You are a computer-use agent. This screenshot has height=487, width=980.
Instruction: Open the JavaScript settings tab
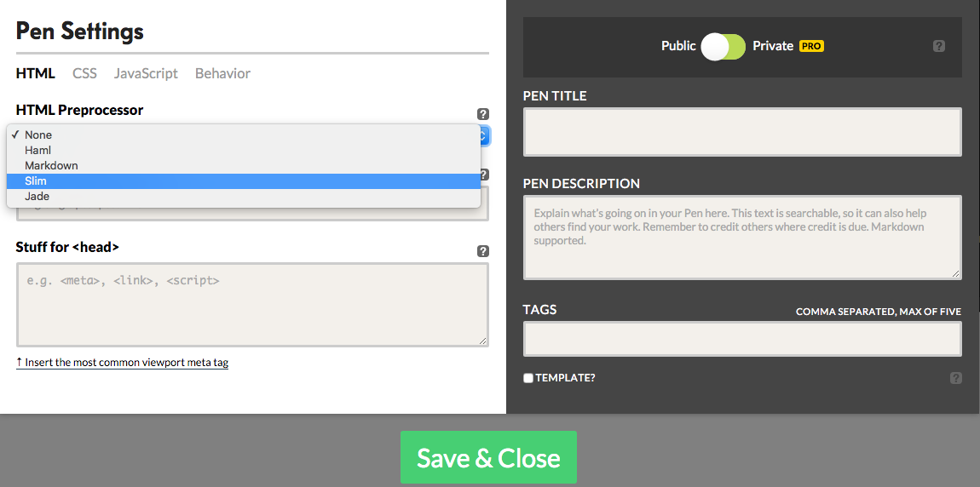click(x=146, y=73)
